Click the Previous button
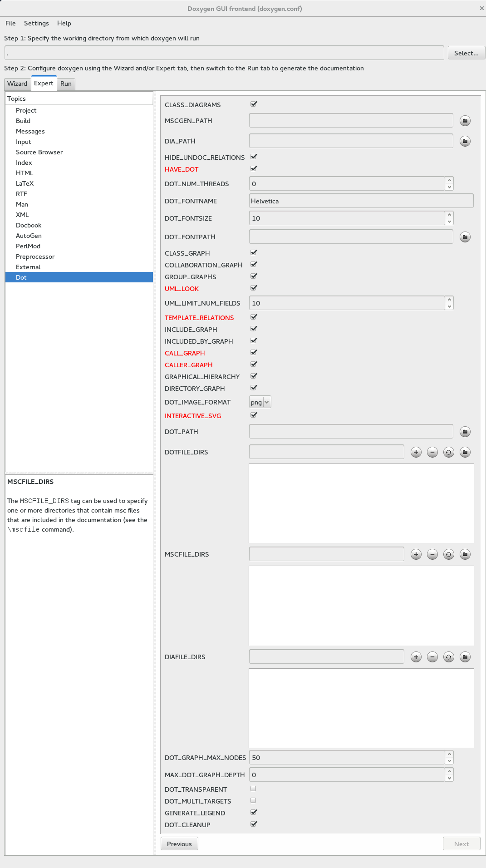Image resolution: width=486 pixels, height=868 pixels. 179,844
